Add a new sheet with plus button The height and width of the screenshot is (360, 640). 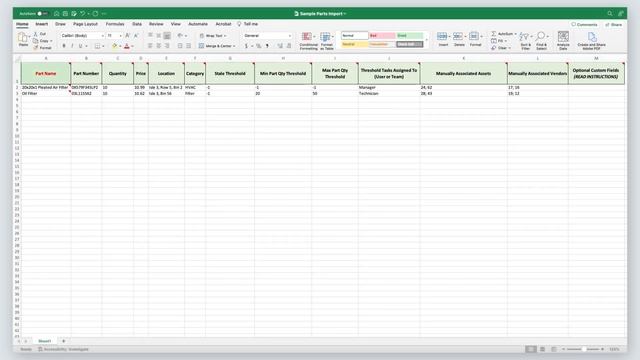coord(63,341)
